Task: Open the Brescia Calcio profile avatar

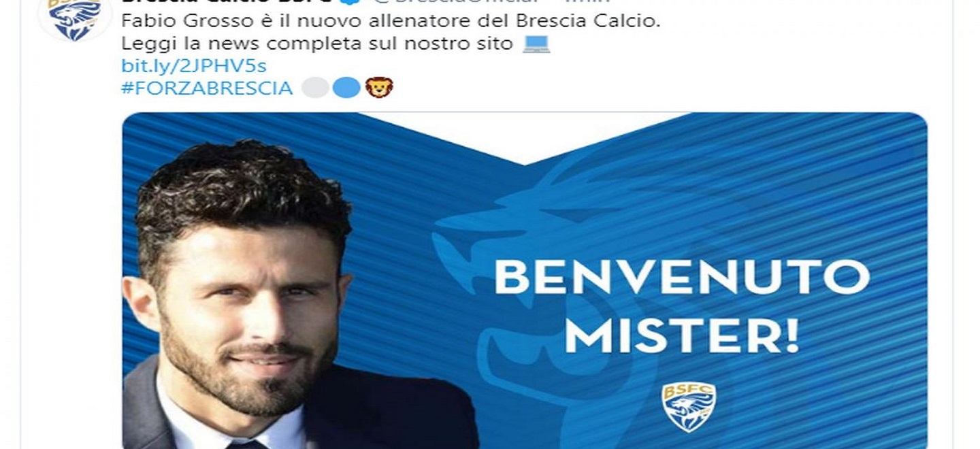Action: coord(75,18)
